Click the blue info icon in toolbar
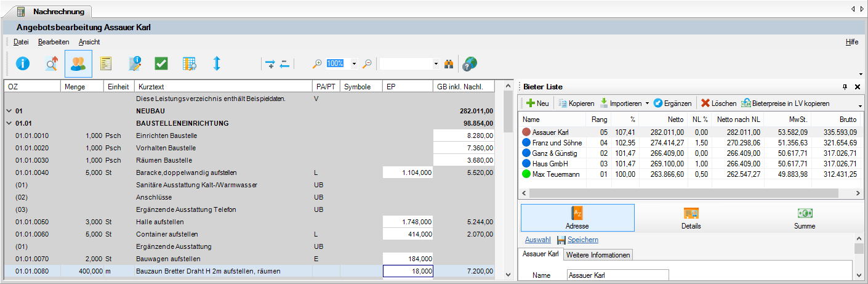This screenshot has height=284, width=868. (x=23, y=63)
